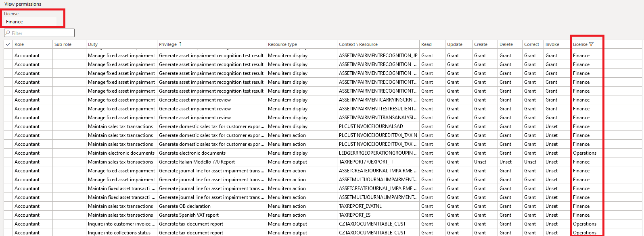Click the Correct column header
644x236 pixels.
coord(533,44)
